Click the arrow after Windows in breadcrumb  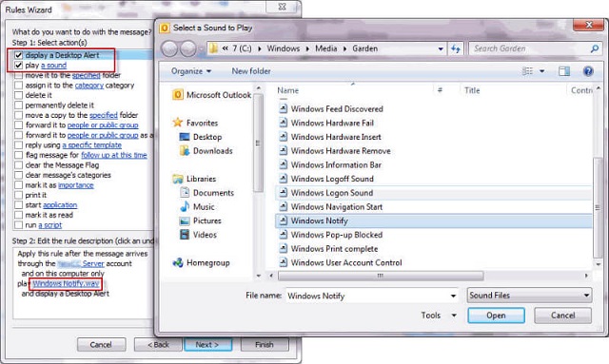(307, 48)
